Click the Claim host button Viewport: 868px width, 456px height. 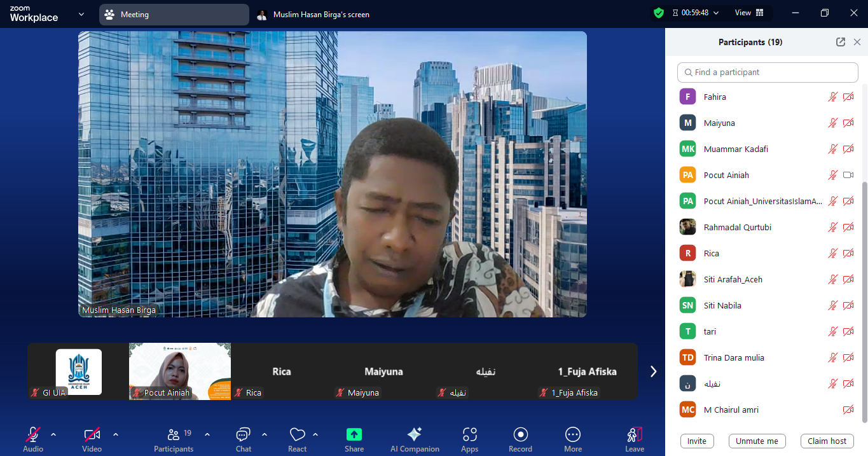(x=827, y=441)
